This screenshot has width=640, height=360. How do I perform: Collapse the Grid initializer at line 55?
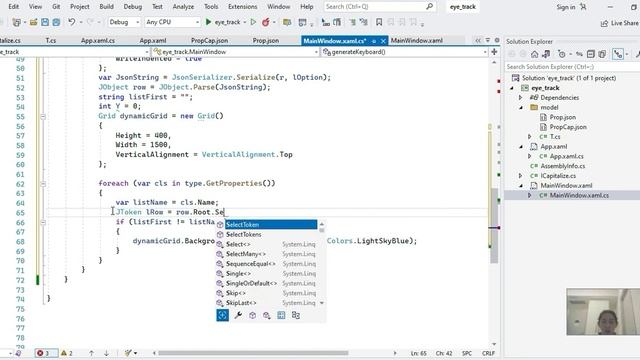[43, 116]
